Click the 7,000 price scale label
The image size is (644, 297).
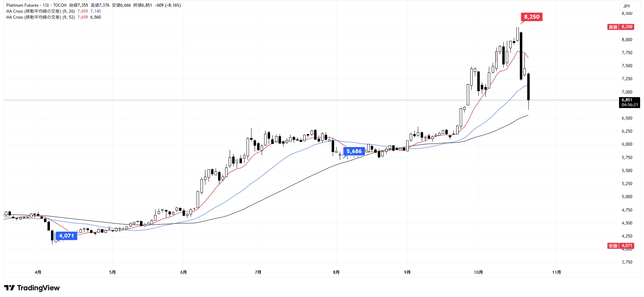point(627,92)
